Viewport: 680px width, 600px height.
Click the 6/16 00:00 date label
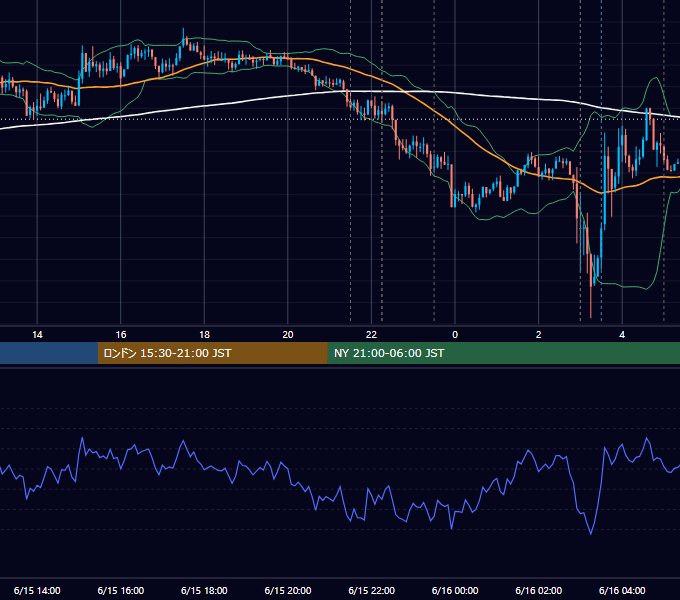(455, 590)
